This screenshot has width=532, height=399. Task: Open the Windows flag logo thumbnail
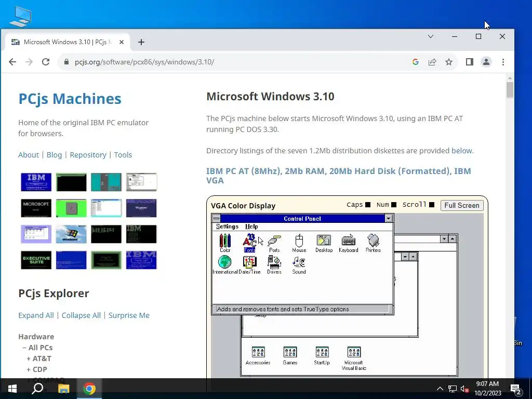click(x=71, y=234)
